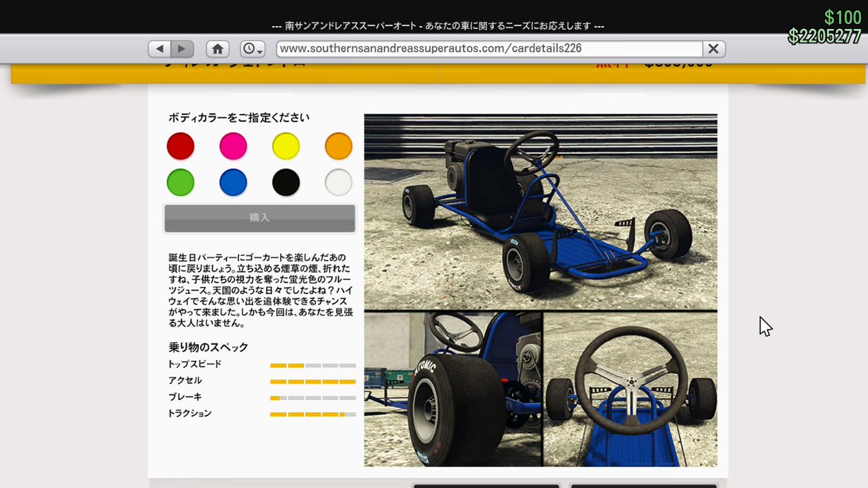Click the $2205277 bank balance

coord(825,36)
